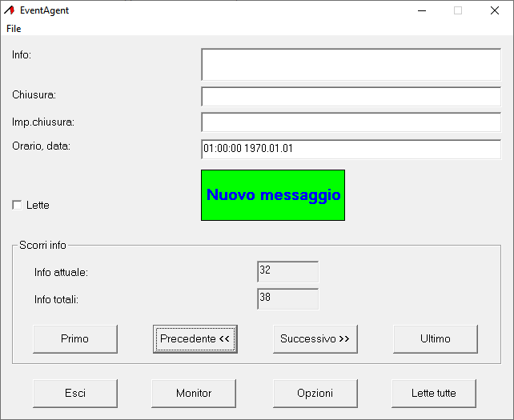The height and width of the screenshot is (420, 514).
Task: Focus the Chiusura input field
Action: click(x=351, y=97)
